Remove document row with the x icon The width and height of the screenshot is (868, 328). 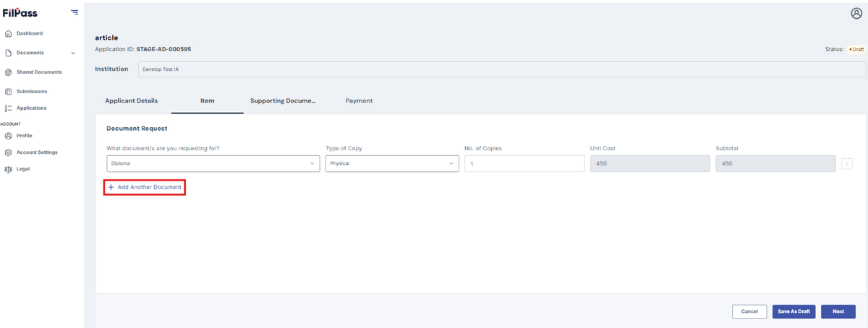(x=847, y=164)
